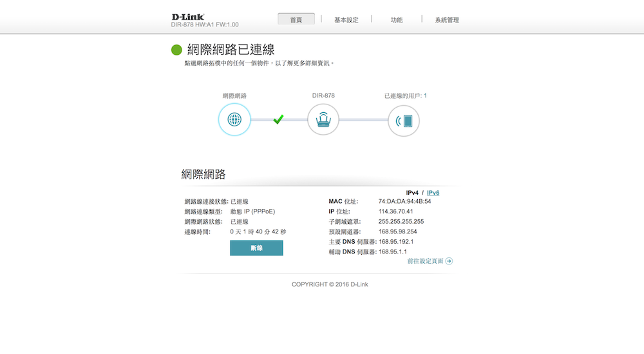This screenshot has width=644, height=354.
Task: Click the green checkmark on the connection line
Action: coord(278,119)
